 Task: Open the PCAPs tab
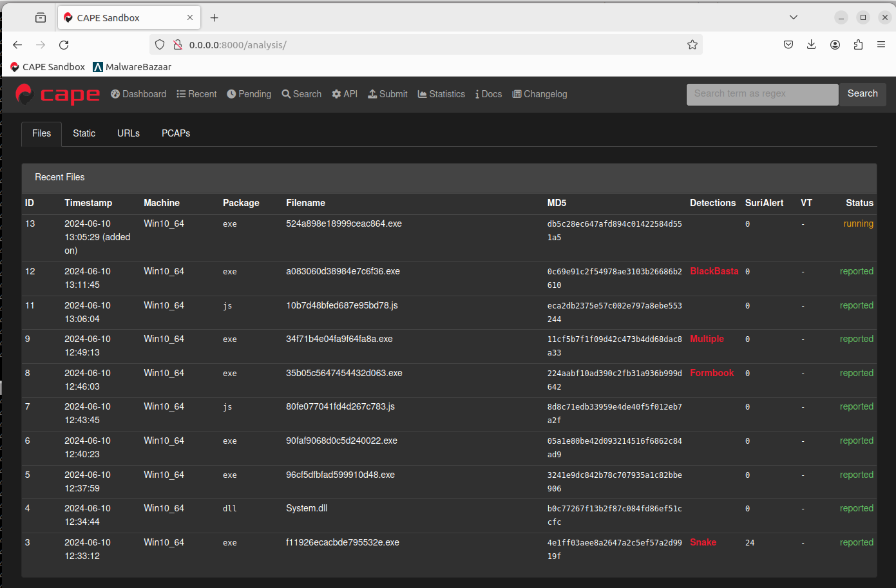click(x=175, y=133)
